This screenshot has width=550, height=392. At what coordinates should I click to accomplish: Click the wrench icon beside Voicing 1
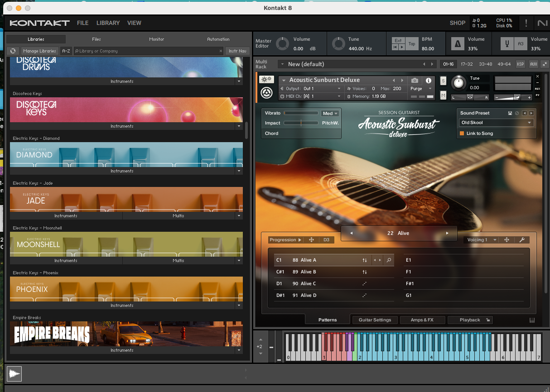(x=521, y=240)
